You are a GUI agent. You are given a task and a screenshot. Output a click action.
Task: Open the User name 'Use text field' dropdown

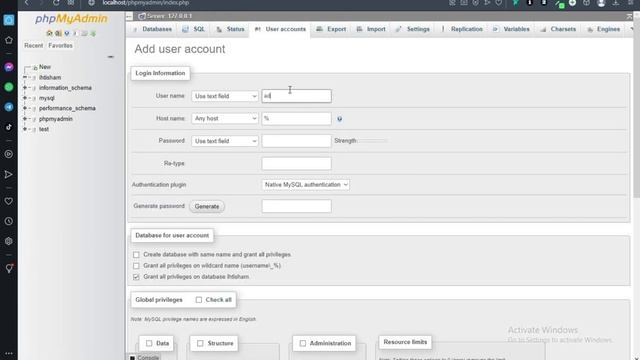[225, 96]
